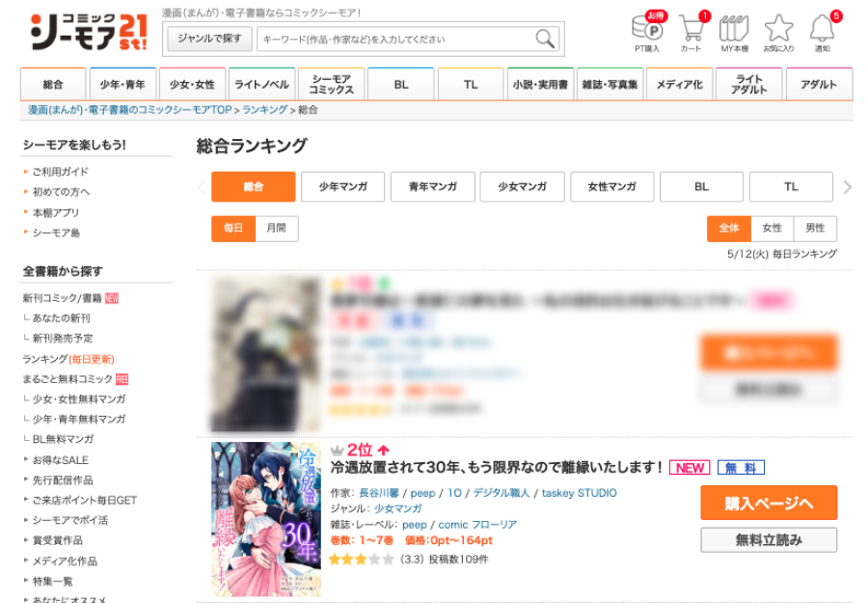Image resolution: width=868 pixels, height=603 pixels.
Task: Open the ジャンルで探す genre dropdown
Action: click(209, 39)
